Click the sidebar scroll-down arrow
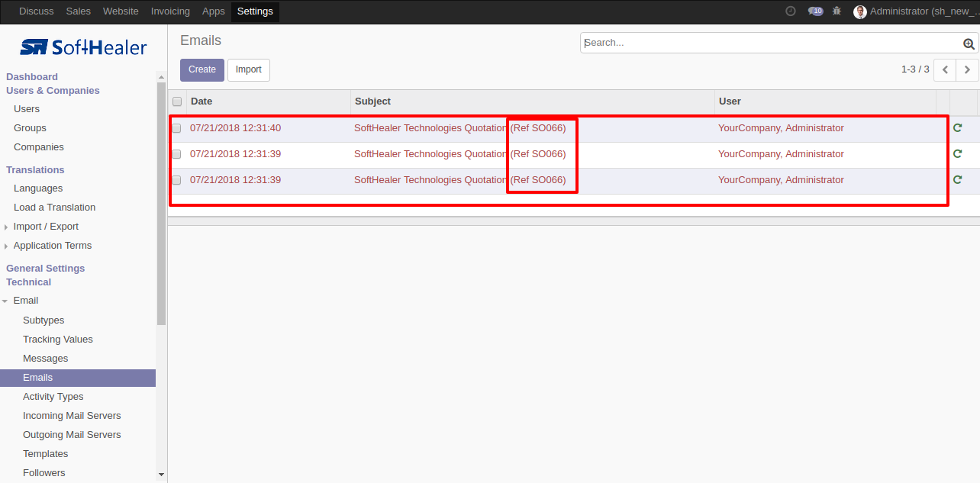The image size is (980, 483). (x=161, y=475)
